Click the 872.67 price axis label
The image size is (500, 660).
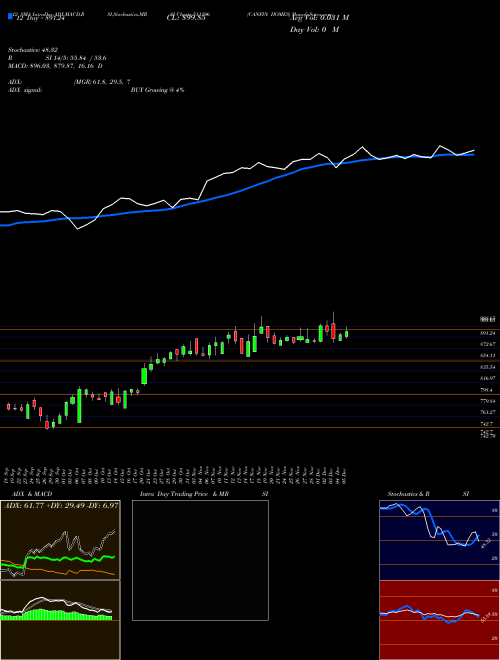(x=488, y=344)
